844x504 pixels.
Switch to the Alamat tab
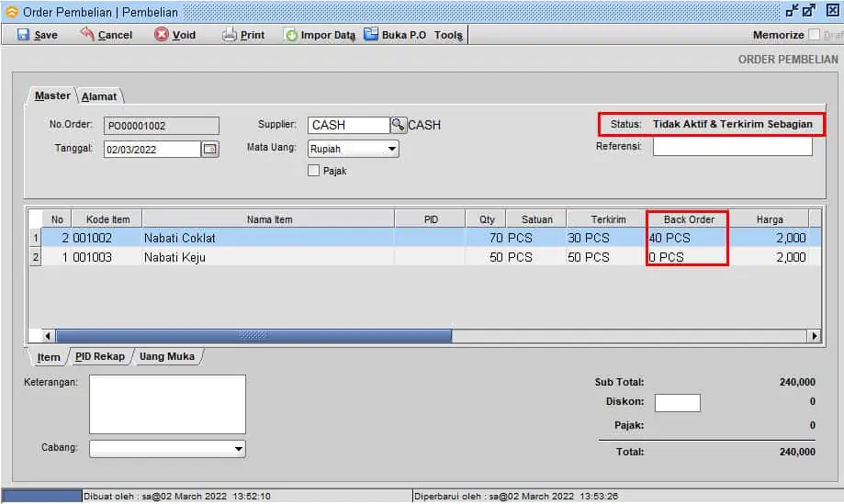[x=99, y=96]
